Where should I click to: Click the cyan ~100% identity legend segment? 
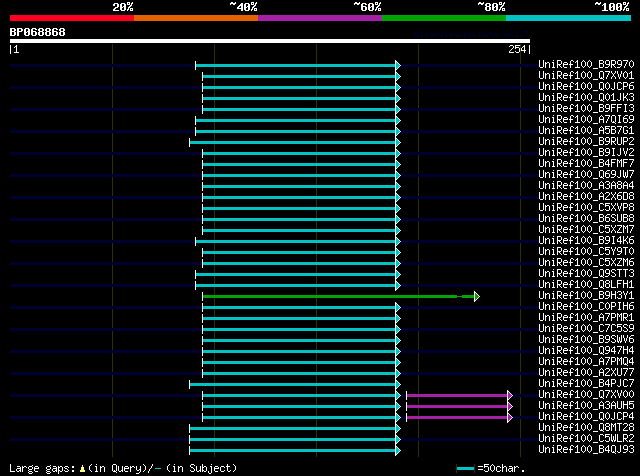pos(569,18)
